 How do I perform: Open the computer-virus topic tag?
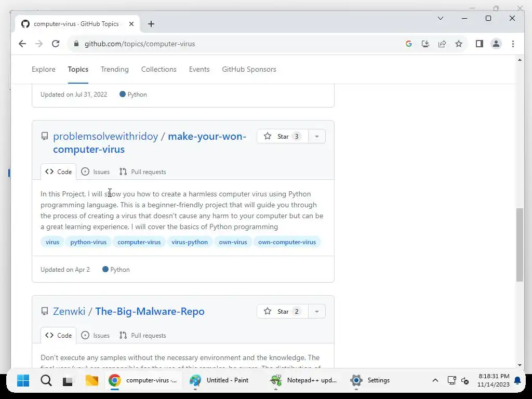coord(139,242)
